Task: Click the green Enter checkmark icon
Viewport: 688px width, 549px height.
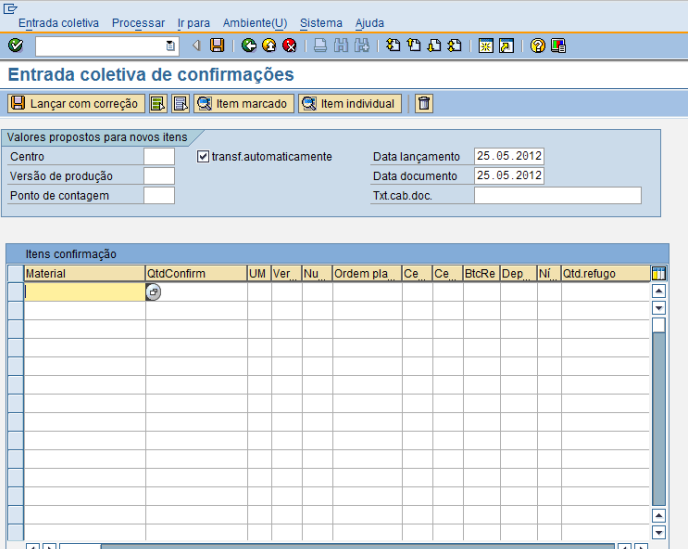Action: click(15, 46)
